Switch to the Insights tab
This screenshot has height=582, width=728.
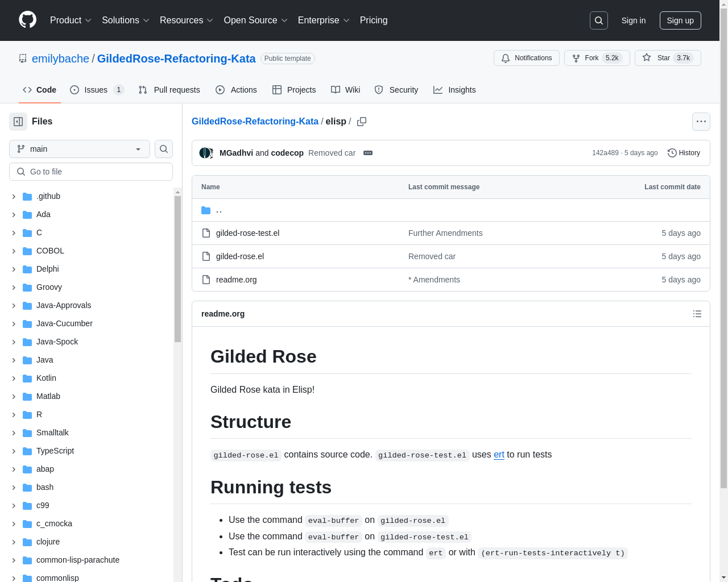(x=454, y=90)
